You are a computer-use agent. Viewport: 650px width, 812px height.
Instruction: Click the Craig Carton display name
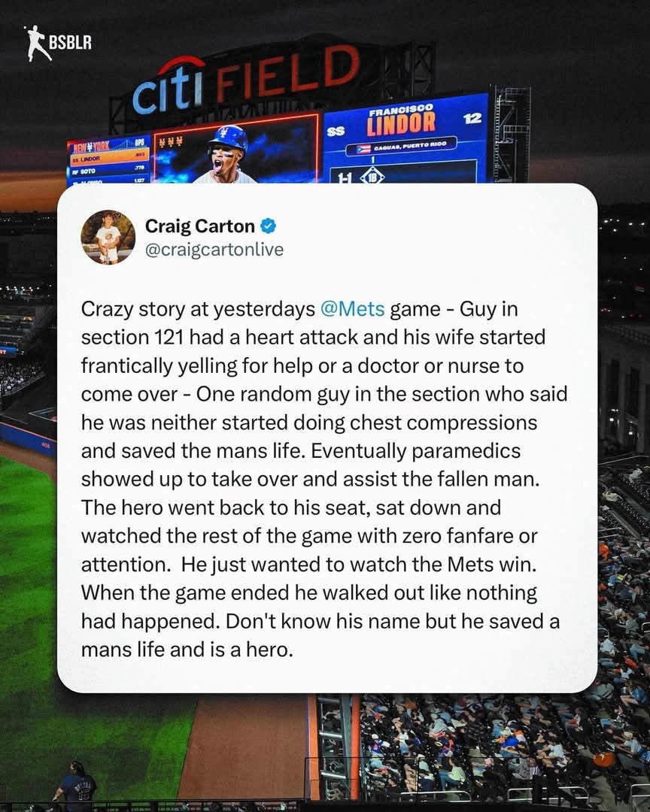[x=200, y=226]
